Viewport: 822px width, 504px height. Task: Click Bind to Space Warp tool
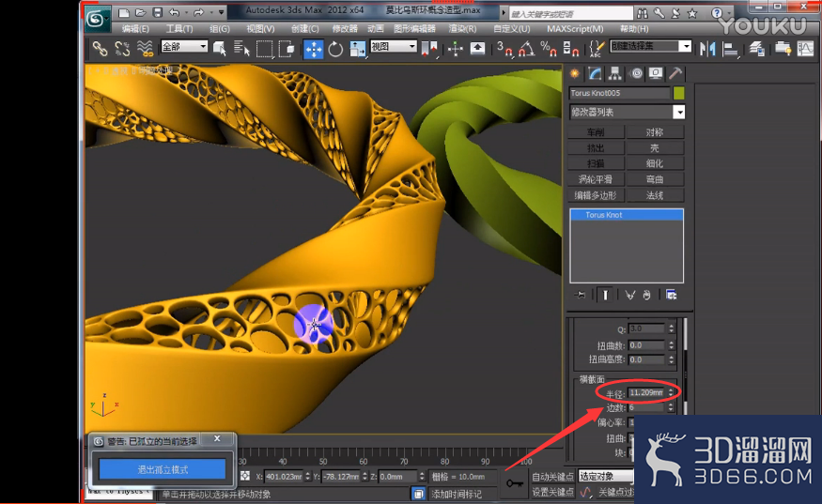(145, 49)
